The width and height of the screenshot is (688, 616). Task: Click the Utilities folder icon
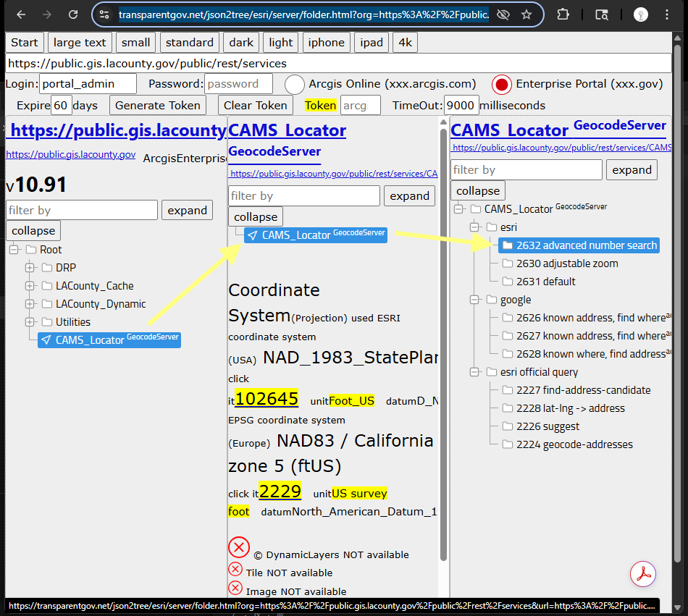[x=46, y=322]
